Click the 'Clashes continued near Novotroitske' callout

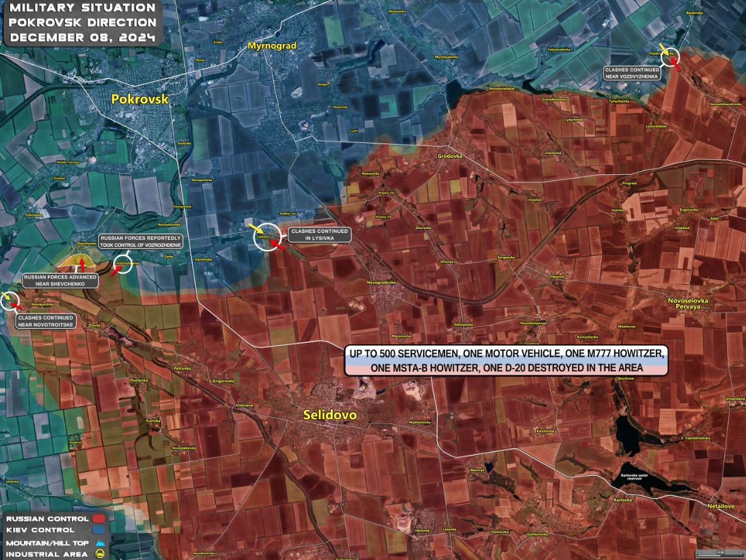tap(47, 322)
